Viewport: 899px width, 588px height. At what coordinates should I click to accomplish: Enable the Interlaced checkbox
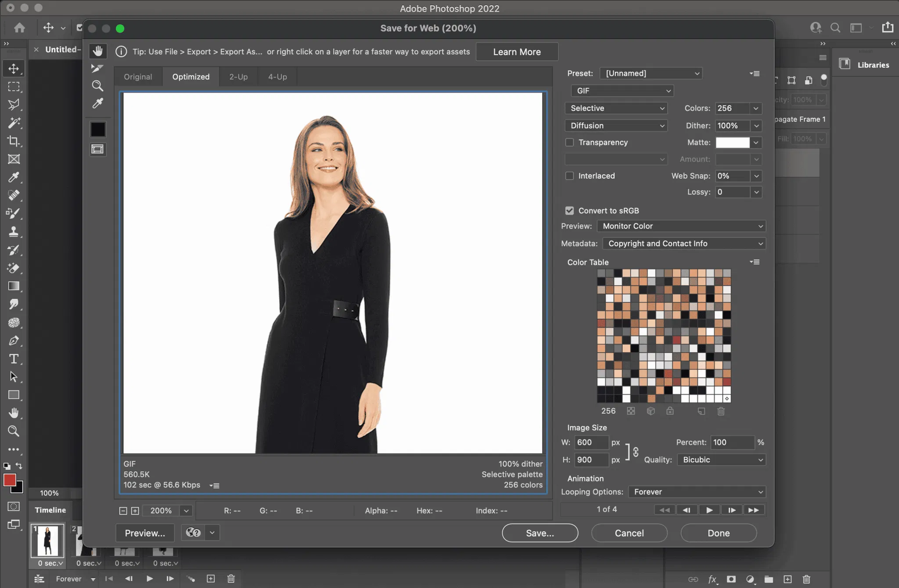point(569,176)
